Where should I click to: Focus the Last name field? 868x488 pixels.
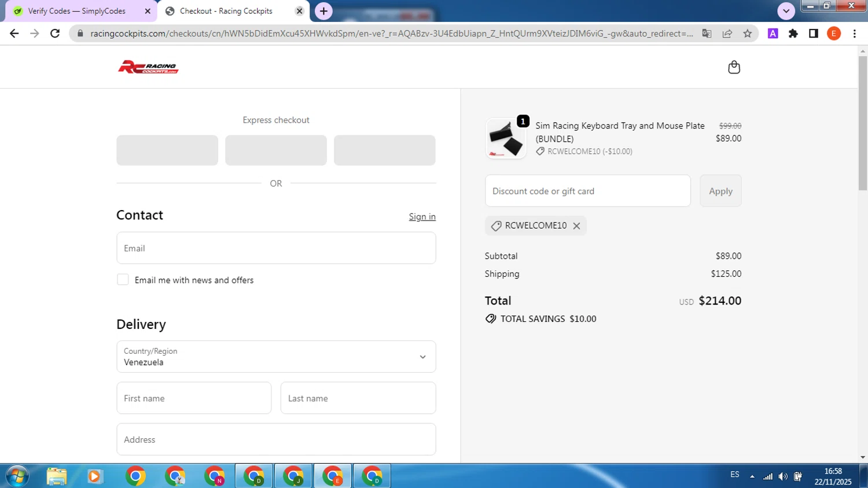tap(358, 398)
